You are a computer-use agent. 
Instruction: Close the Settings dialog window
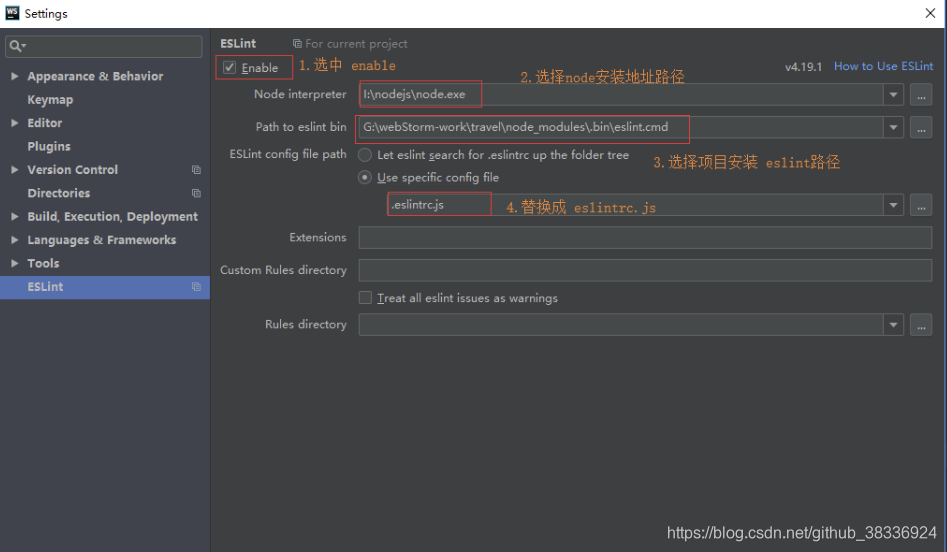(930, 13)
